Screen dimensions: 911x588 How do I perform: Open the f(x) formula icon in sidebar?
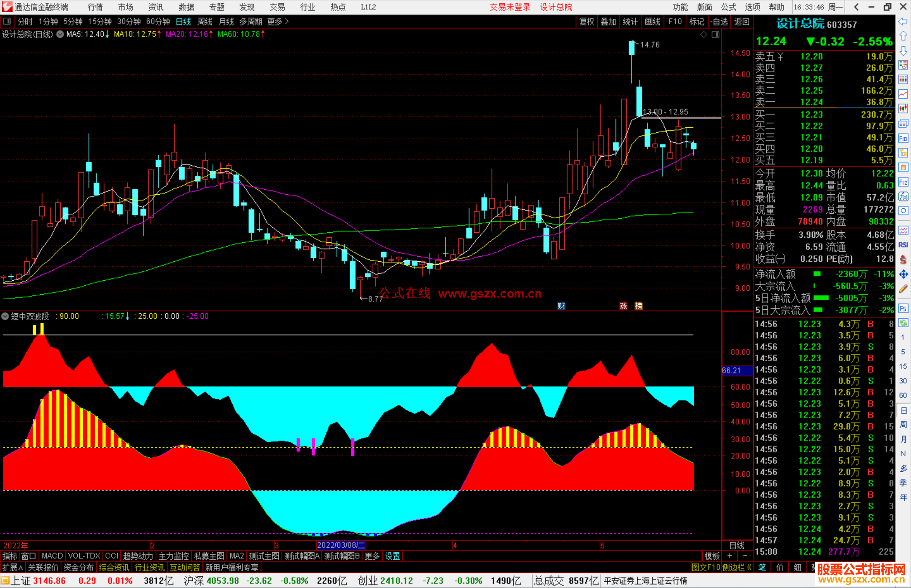[x=903, y=196]
